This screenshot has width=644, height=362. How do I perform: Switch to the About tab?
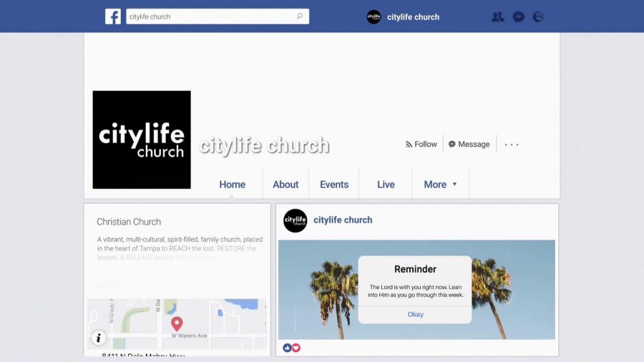point(286,184)
